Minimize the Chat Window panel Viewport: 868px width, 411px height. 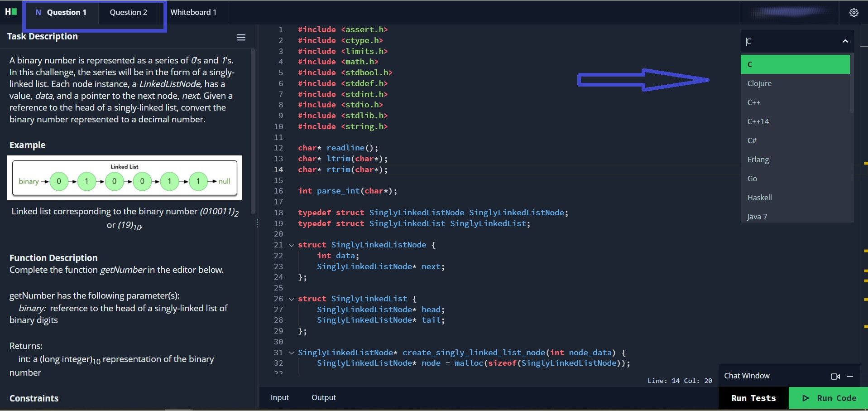tap(850, 376)
